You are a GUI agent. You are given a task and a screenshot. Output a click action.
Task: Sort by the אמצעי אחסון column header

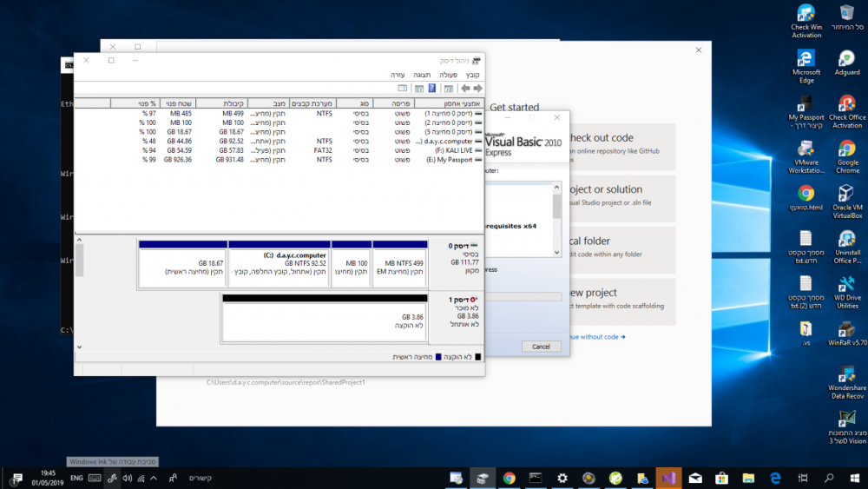pyautogui.click(x=449, y=103)
